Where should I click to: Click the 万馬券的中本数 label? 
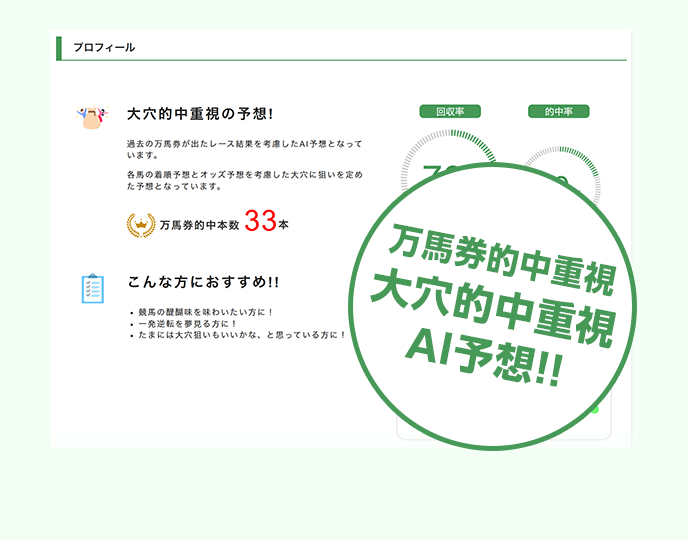(199, 226)
